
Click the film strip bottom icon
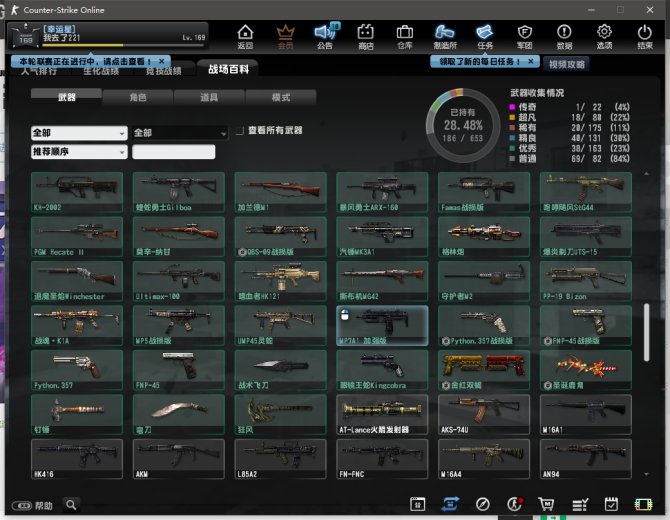[643, 505]
